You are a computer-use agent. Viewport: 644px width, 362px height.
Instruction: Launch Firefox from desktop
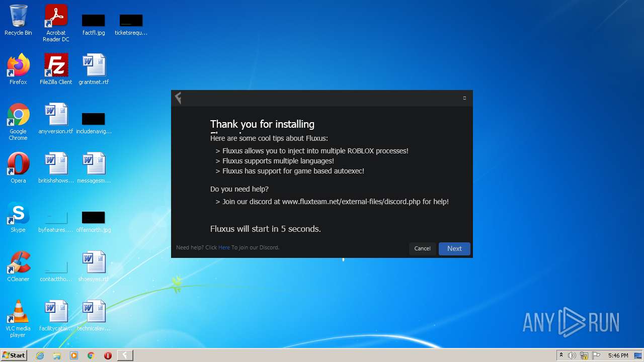pyautogui.click(x=18, y=69)
